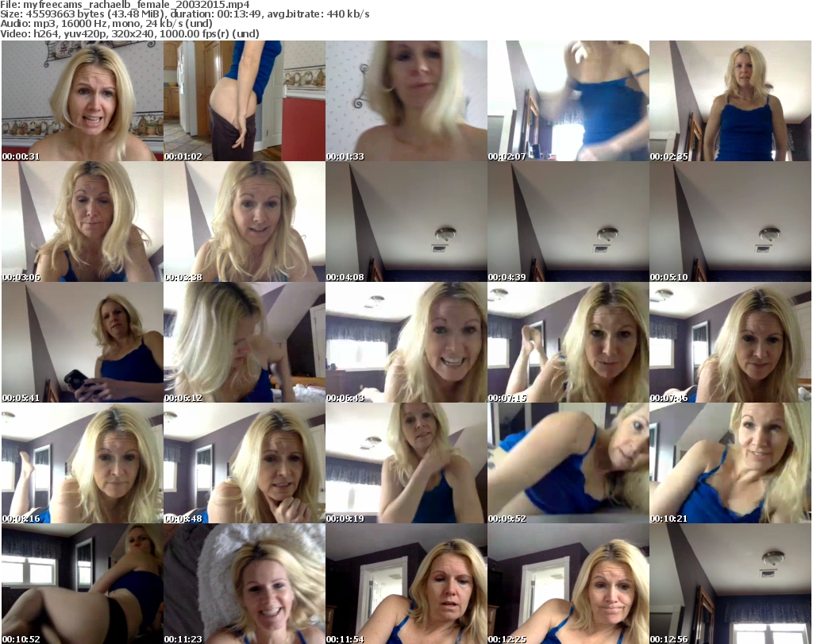Viewport: 813px width, 644px height.
Task: Click the 00:11:54 frame
Action: point(406,584)
